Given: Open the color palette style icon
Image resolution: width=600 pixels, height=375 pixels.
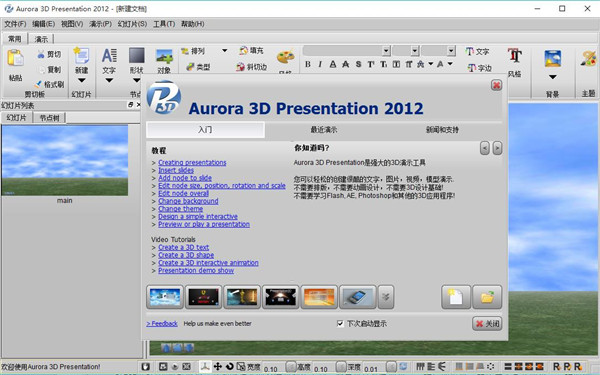Looking at the screenshot, I should pos(285,57).
